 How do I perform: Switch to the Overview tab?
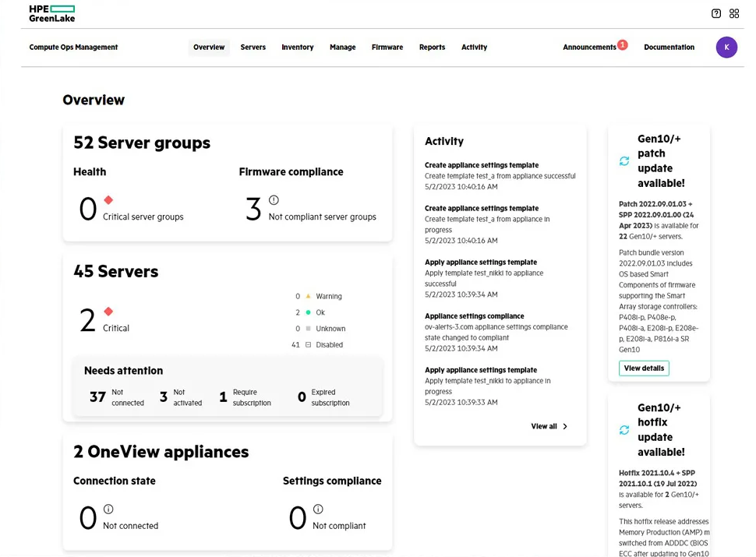click(209, 48)
